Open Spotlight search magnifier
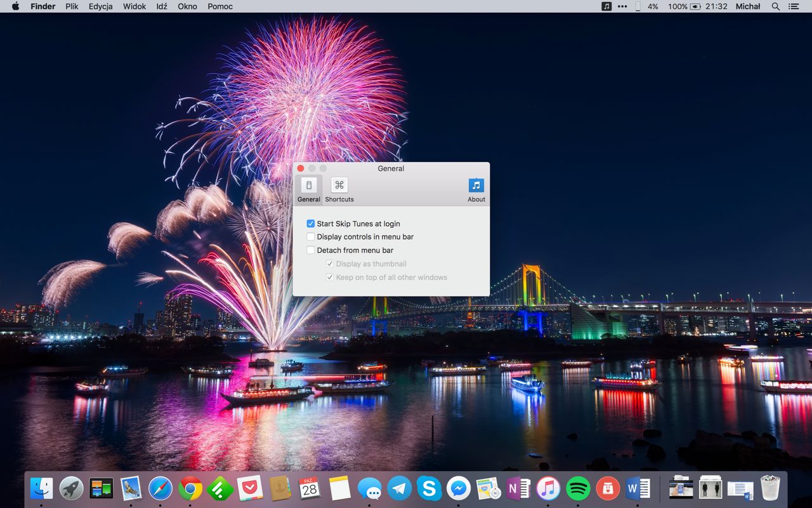The width and height of the screenshot is (812, 508). coord(776,6)
